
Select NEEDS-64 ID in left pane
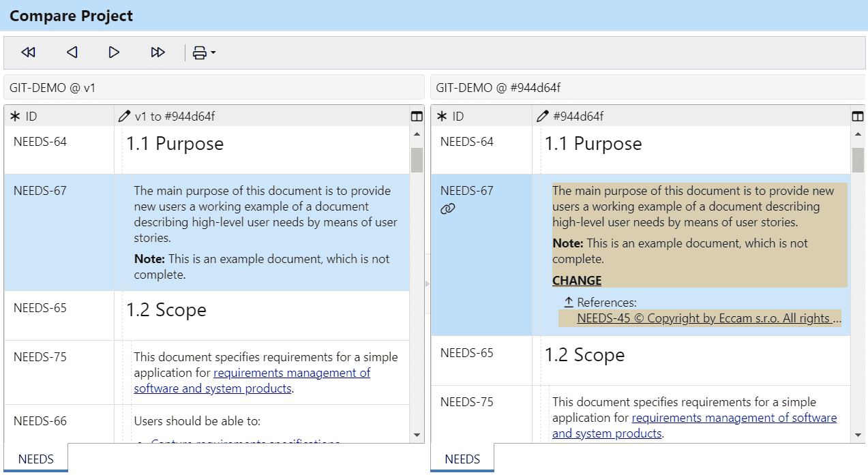pyautogui.click(x=40, y=142)
